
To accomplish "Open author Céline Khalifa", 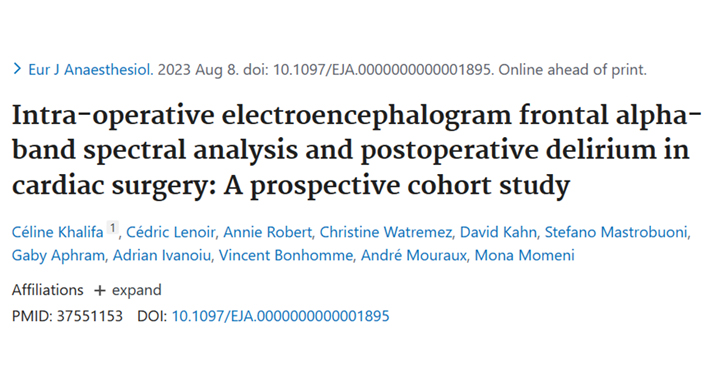I will point(57,232).
